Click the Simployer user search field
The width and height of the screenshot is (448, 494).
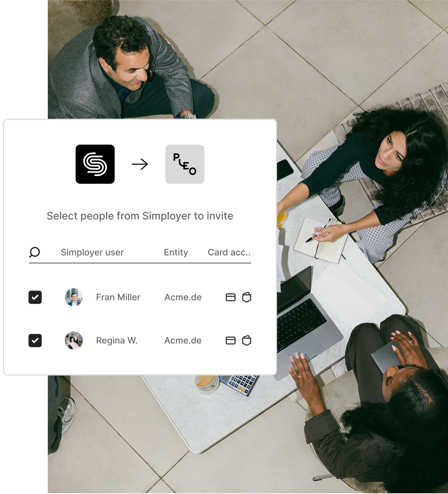92,252
